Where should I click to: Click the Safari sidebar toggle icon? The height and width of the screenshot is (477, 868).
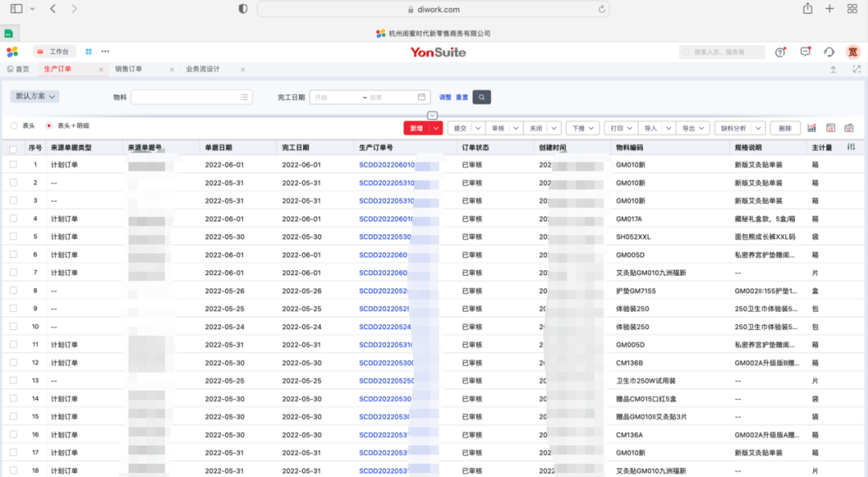(x=17, y=9)
